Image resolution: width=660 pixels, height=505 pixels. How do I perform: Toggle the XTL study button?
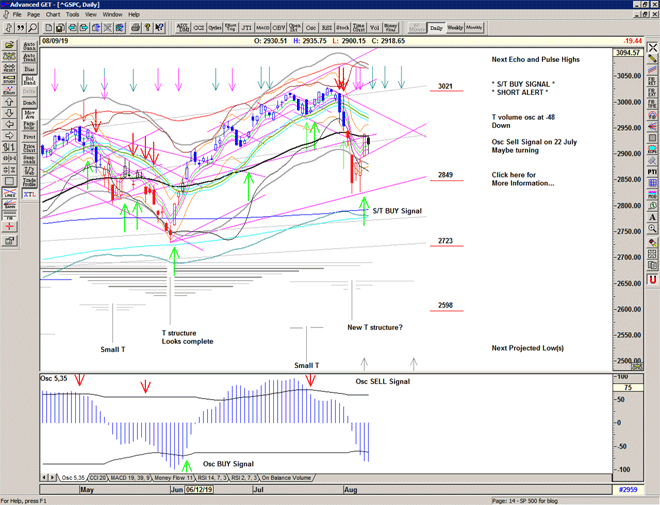pos(29,194)
